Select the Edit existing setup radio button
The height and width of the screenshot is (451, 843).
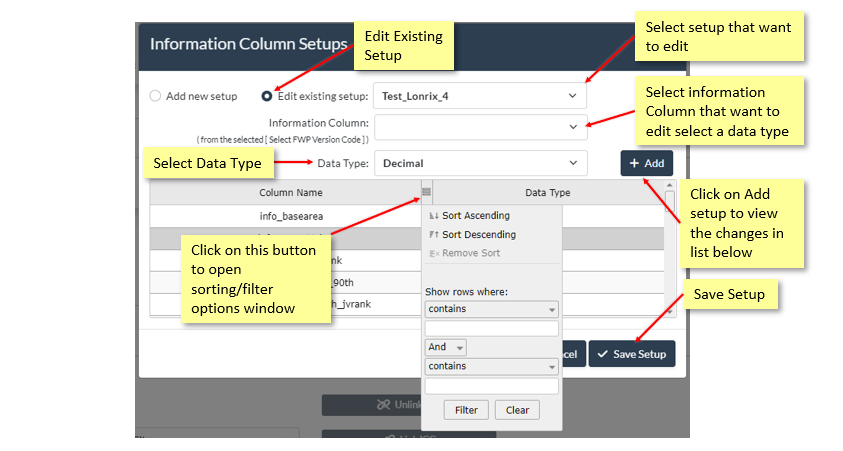[267, 96]
